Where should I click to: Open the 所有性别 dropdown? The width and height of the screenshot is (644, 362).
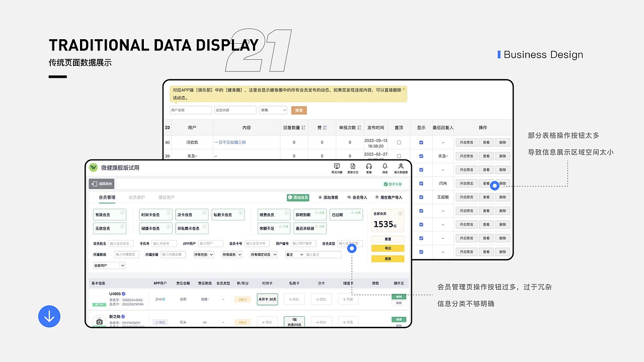point(204,254)
